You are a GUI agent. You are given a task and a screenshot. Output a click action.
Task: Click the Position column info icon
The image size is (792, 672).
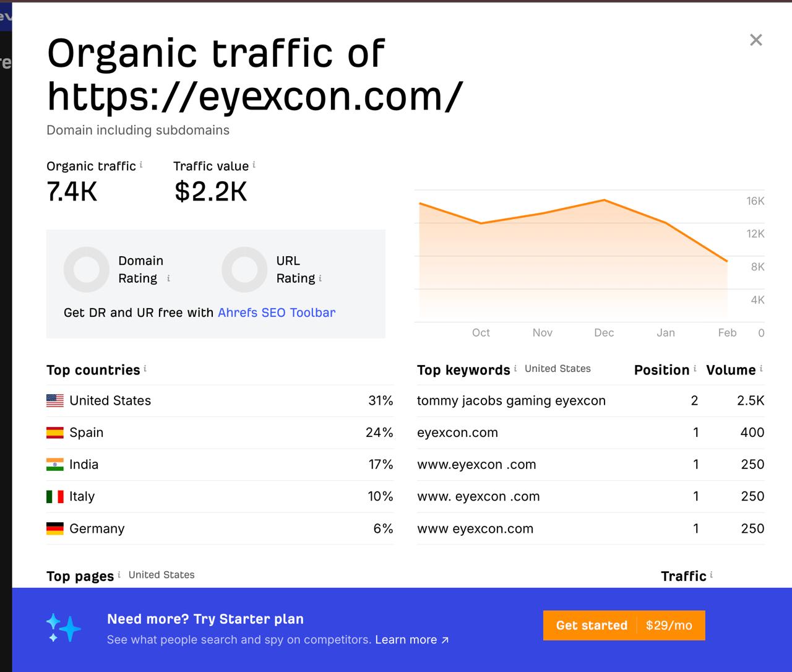click(x=695, y=369)
